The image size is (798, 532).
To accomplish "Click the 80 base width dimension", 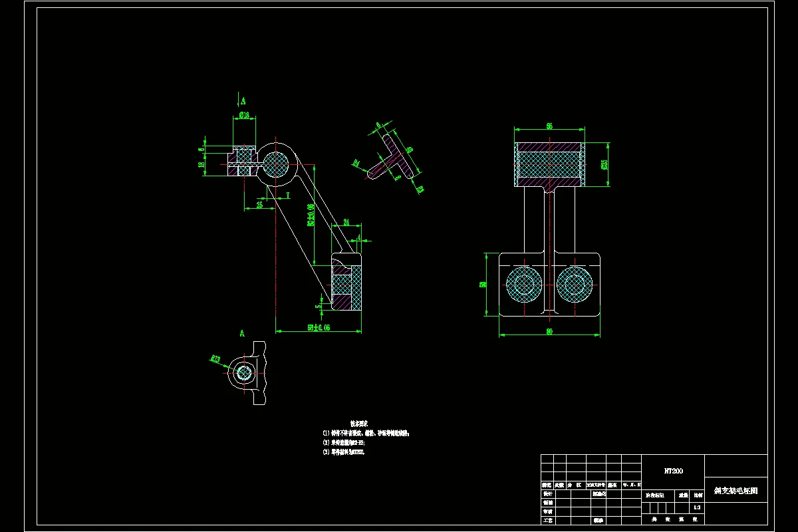I will point(550,331).
